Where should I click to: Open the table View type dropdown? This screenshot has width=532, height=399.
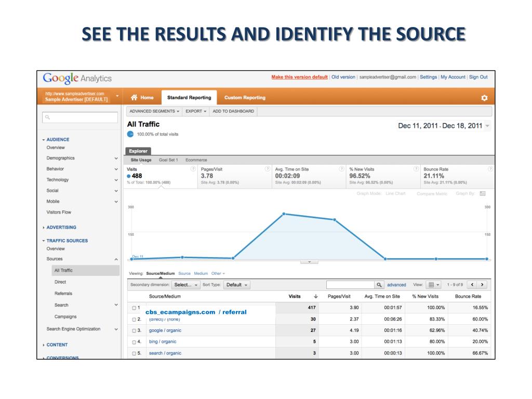pos(434,285)
